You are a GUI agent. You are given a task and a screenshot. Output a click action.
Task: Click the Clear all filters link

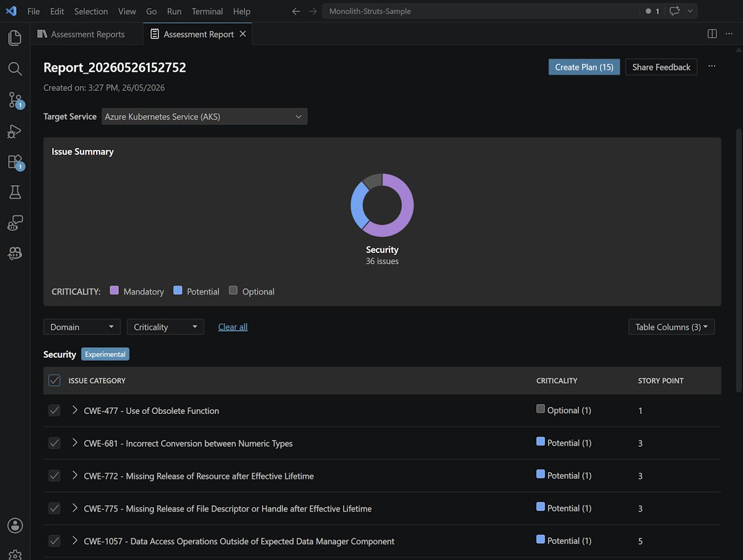coord(233,327)
